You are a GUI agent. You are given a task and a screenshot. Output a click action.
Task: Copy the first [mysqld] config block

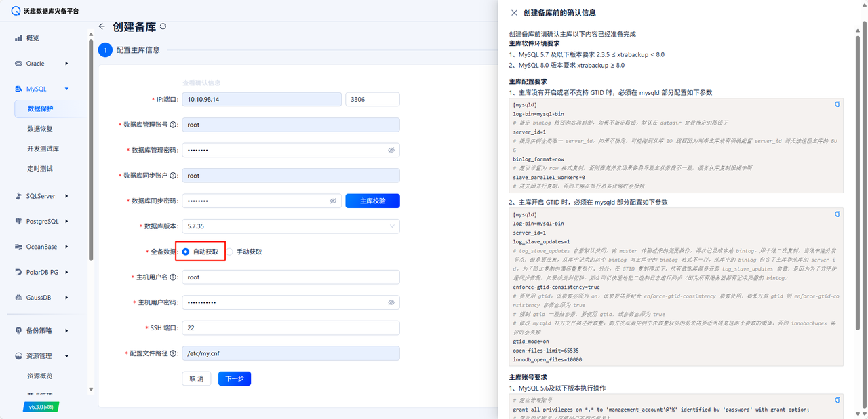pyautogui.click(x=837, y=104)
